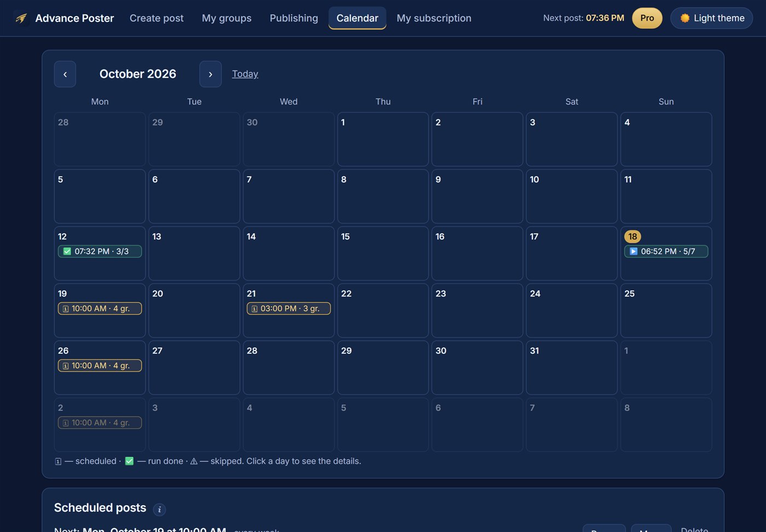The width and height of the screenshot is (766, 532).
Task: Select October 7 day cell
Action: pos(288,196)
